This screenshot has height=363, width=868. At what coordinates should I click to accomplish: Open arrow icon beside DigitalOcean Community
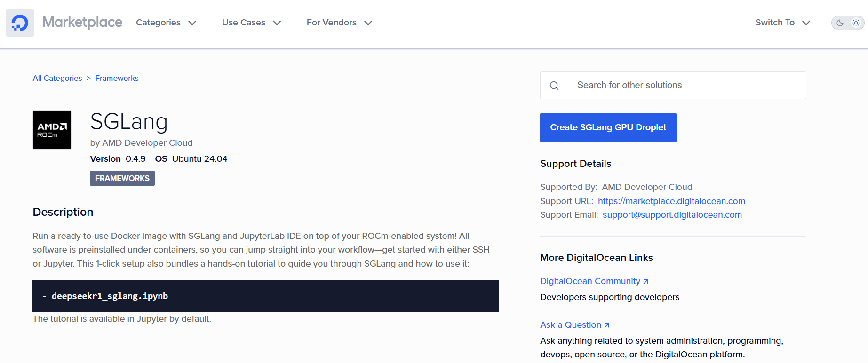point(646,282)
